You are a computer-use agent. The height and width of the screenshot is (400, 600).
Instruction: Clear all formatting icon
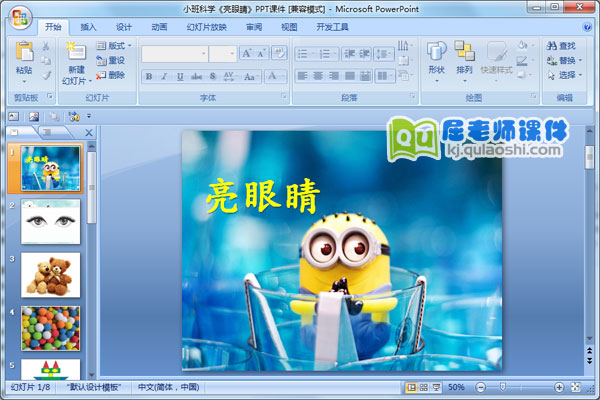(279, 53)
